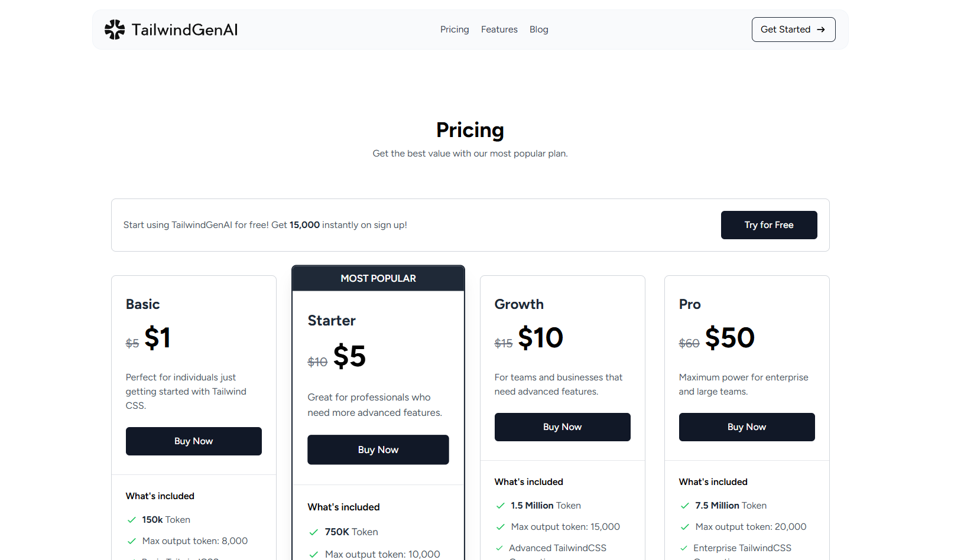
Task: Buy the Basic plan
Action: pyautogui.click(x=193, y=441)
